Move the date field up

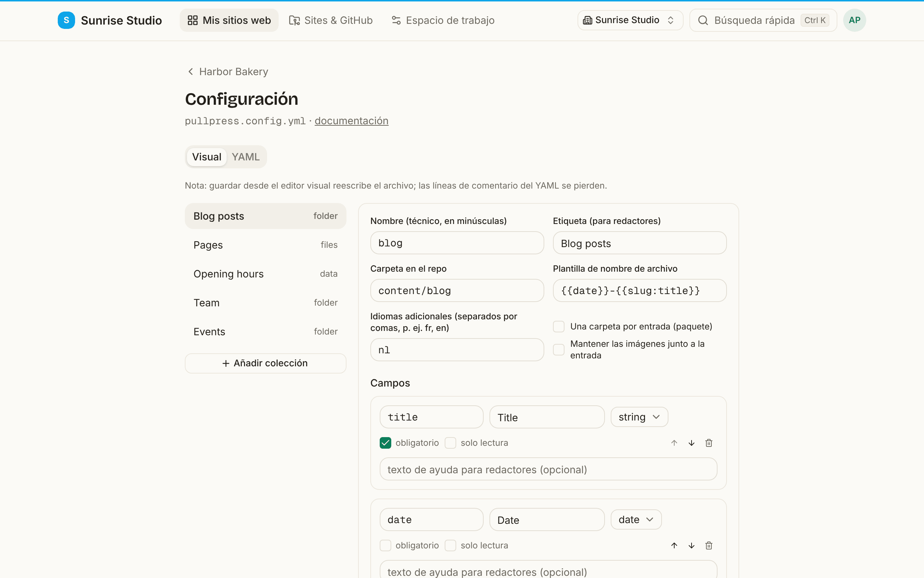pos(674,545)
